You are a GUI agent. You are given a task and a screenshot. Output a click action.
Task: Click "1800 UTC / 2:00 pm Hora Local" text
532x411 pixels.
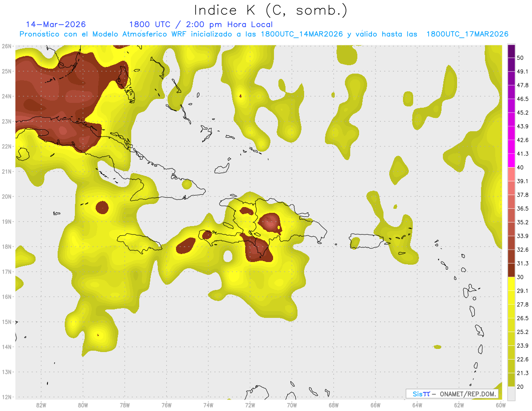click(201, 24)
